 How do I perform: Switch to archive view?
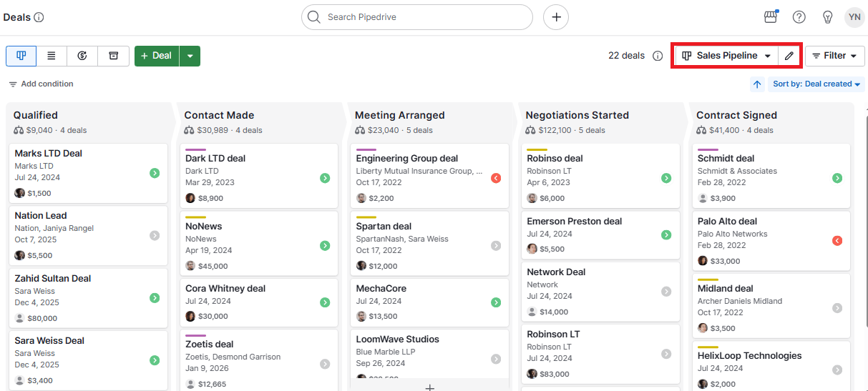click(x=113, y=56)
